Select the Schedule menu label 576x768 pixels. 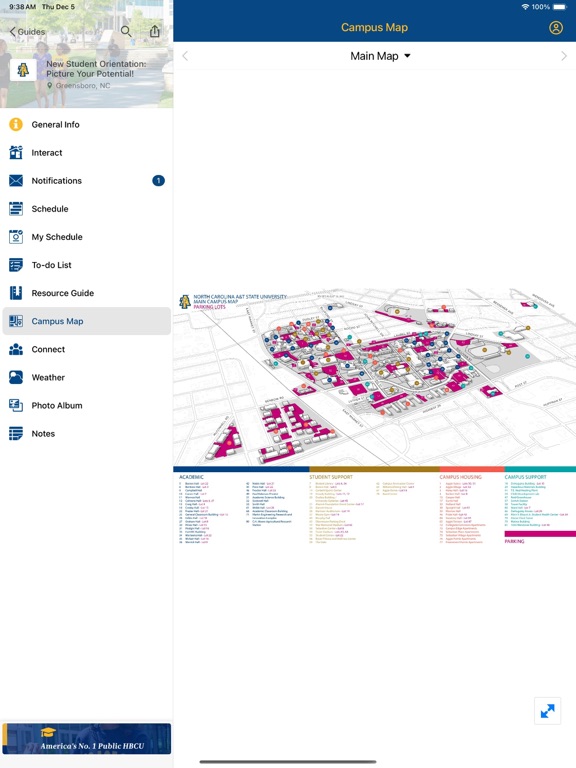click(x=50, y=209)
